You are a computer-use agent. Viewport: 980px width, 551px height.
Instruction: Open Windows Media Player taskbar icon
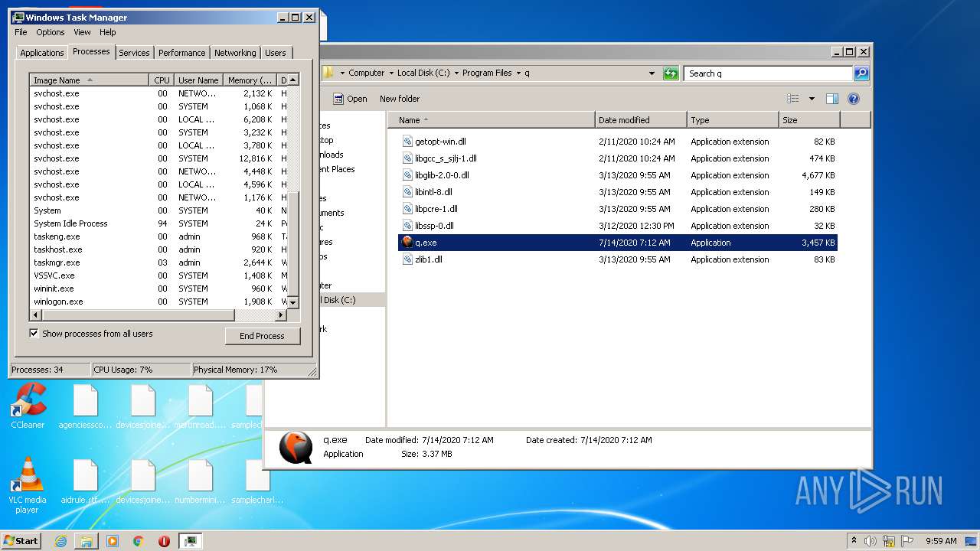[x=113, y=541]
